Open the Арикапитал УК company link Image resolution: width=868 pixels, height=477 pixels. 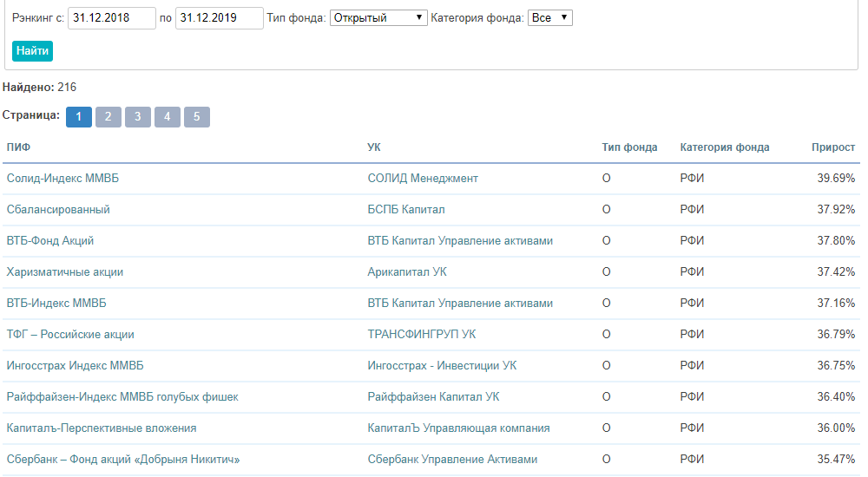(407, 271)
